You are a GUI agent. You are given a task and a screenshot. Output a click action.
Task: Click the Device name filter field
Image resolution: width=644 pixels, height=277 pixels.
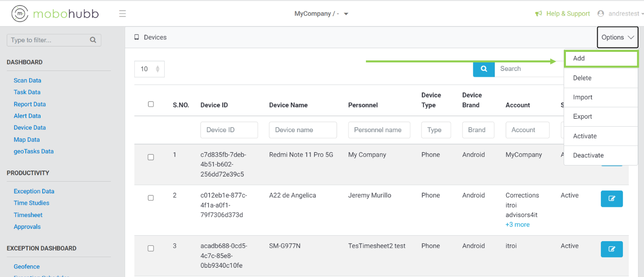coord(303,130)
